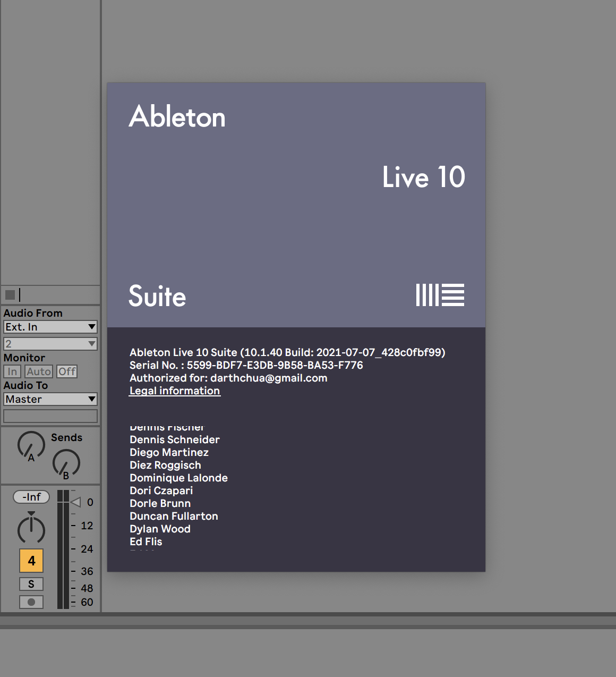Click the 36 dB meter scale mark
616x677 pixels.
(87, 571)
